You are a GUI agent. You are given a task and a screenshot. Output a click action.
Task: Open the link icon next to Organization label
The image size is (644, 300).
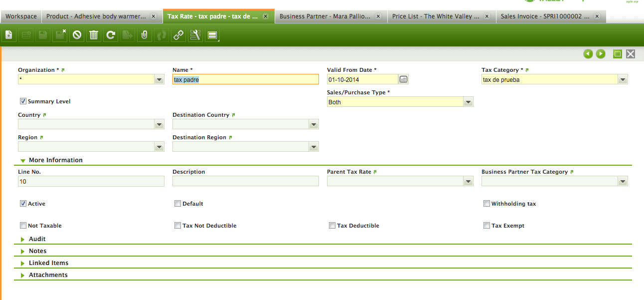63,70
